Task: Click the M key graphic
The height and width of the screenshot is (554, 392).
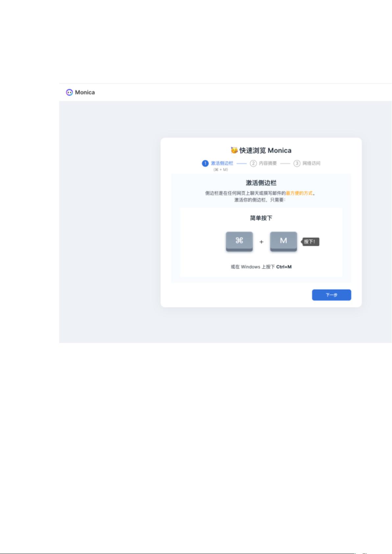Action: (283, 241)
